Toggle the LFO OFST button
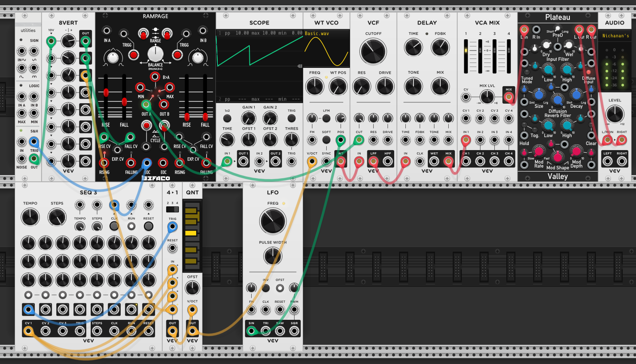636x364 pixels. click(280, 288)
